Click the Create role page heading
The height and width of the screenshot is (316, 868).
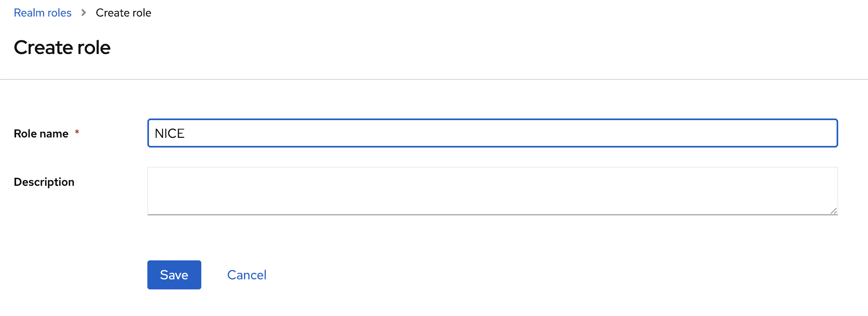click(62, 48)
